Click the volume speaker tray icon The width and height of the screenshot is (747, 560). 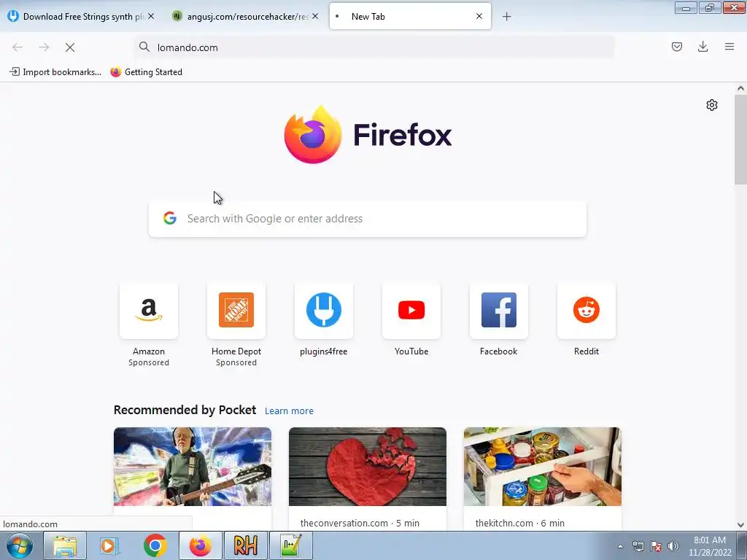[x=673, y=546]
